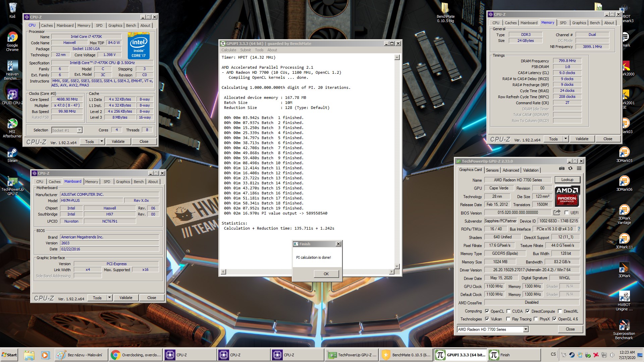Viewport: 644px width, 362px height.
Task: Click GPU-Z screenshot camera icon
Action: 562,169
